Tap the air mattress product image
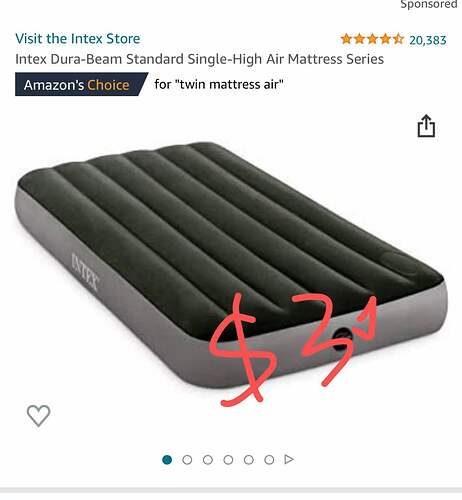This screenshot has width=462, height=500. pos(231,265)
